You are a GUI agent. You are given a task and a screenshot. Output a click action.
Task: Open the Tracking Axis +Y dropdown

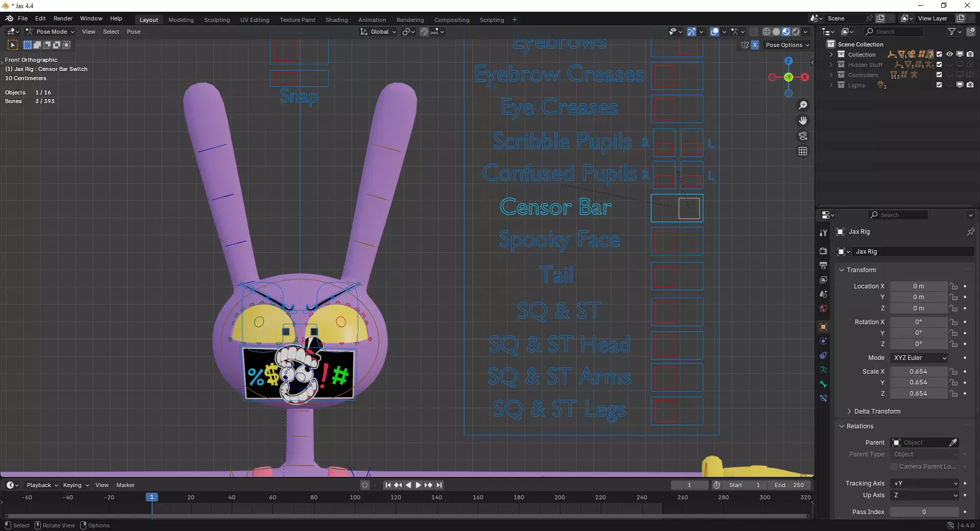[925, 484]
